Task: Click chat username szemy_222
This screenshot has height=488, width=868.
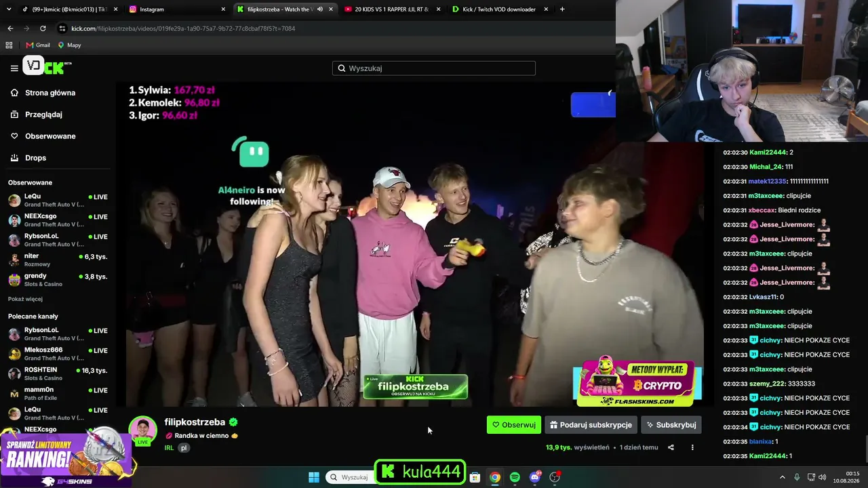Action: pos(767,384)
